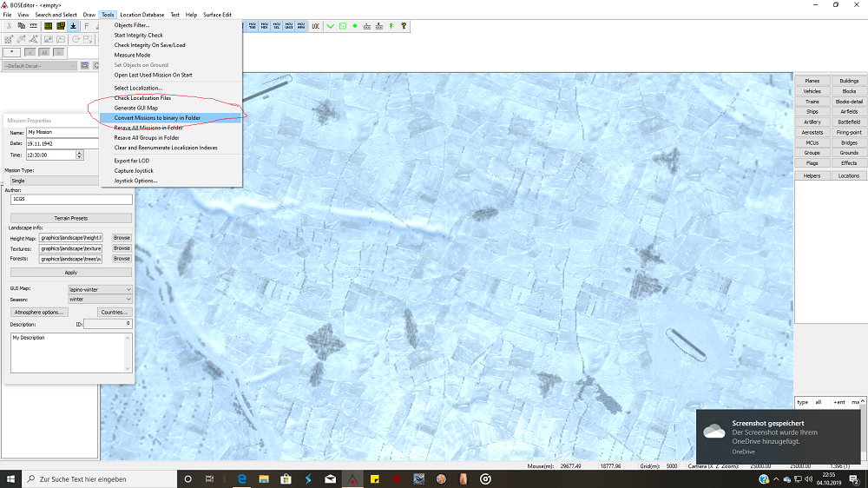Click Browse next to Forests
Screen dimensions: 868x488
click(x=122, y=259)
